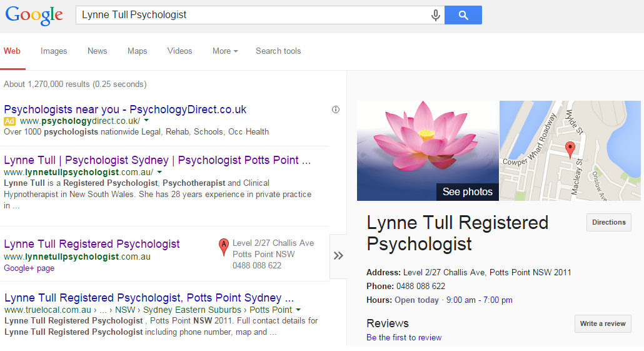Select the Web tab
644x351 pixels.
12,51
